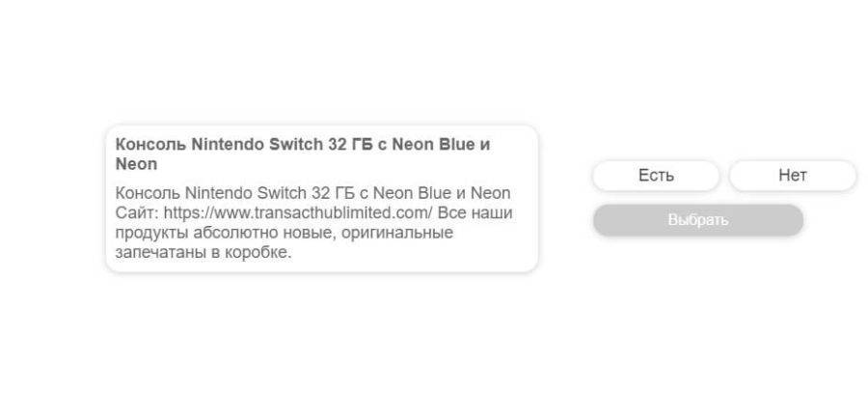The image size is (868, 420).
Task: Click "Консоль" at start of bold title
Action: 150,145
